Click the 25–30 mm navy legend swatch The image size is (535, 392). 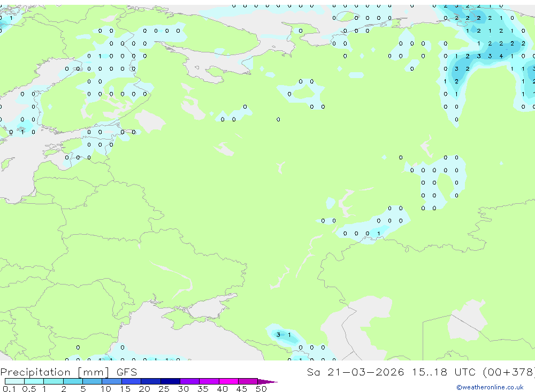tap(170, 381)
